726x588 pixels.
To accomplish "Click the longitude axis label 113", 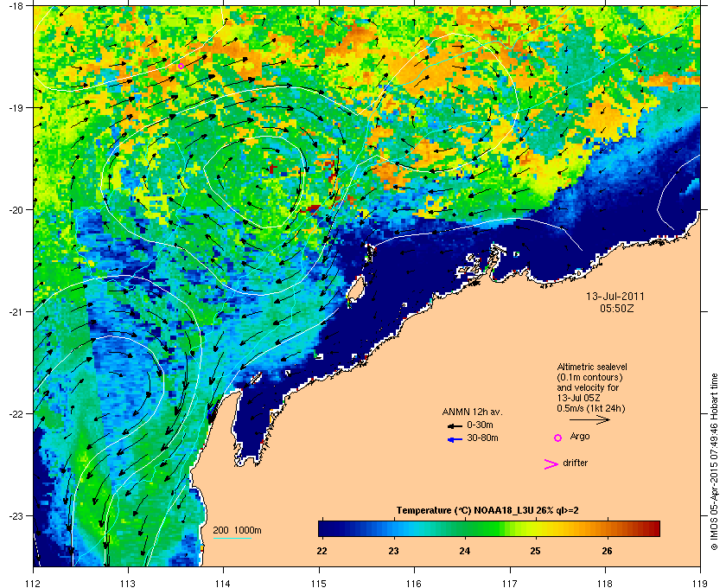I will tap(128, 584).
